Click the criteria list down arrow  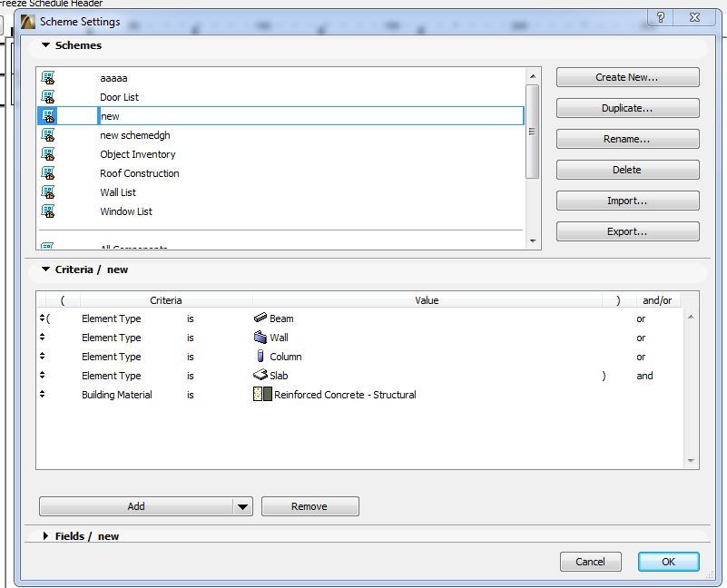click(x=691, y=460)
